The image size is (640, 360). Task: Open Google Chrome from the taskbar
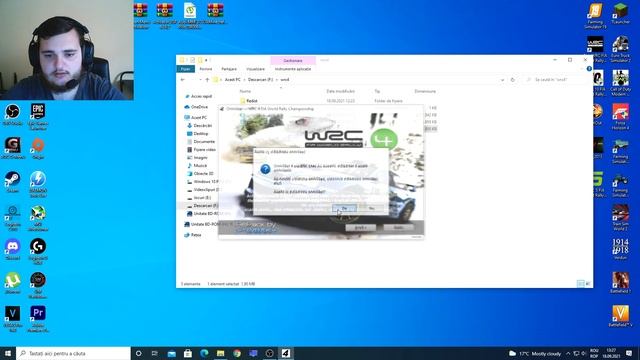point(237,353)
